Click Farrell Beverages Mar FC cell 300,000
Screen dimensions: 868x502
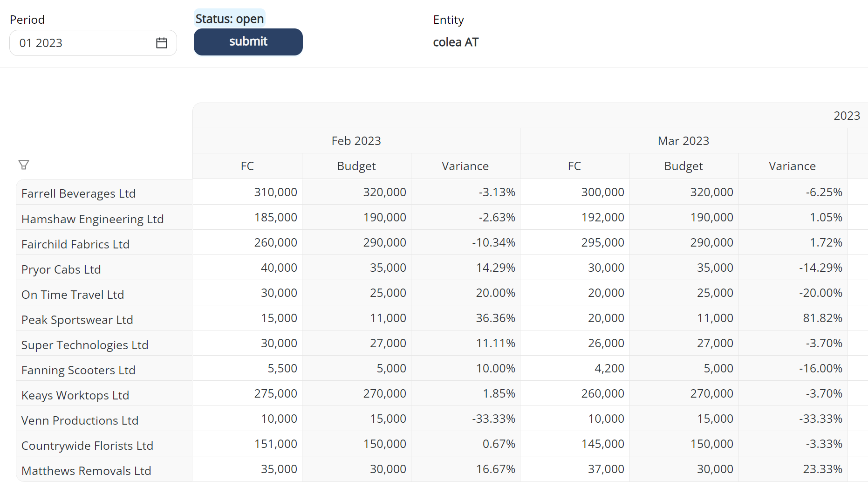pos(574,192)
